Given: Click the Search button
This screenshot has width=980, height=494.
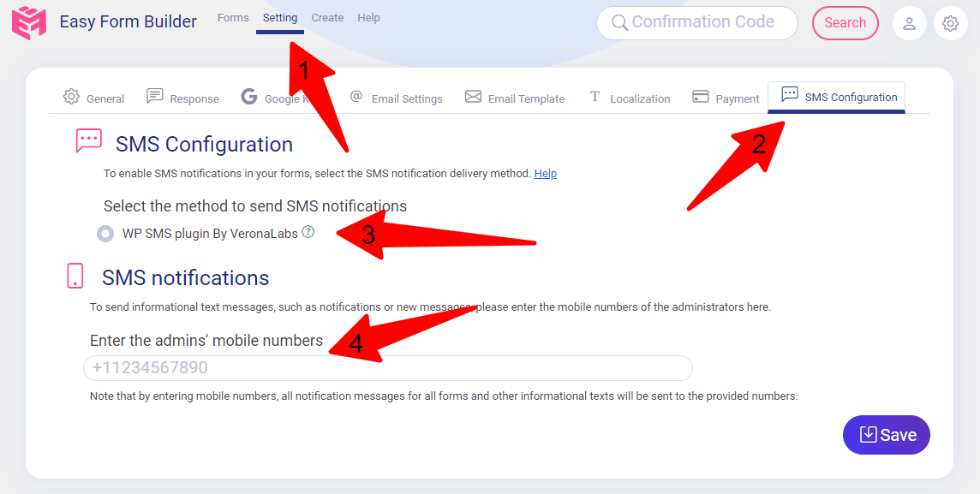Looking at the screenshot, I should [845, 23].
